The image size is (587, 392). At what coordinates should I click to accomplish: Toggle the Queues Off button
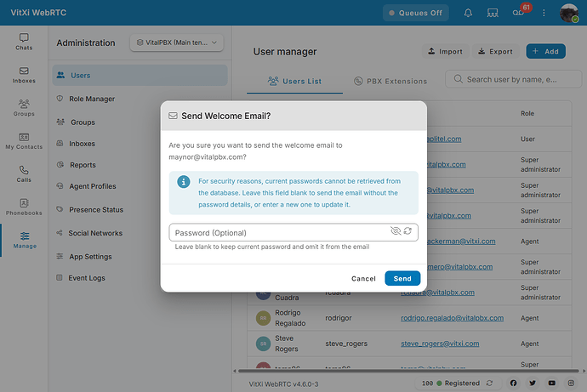point(415,13)
